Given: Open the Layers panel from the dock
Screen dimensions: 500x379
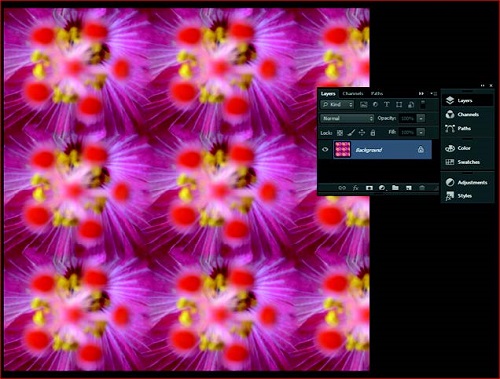Looking at the screenshot, I should click(467, 100).
